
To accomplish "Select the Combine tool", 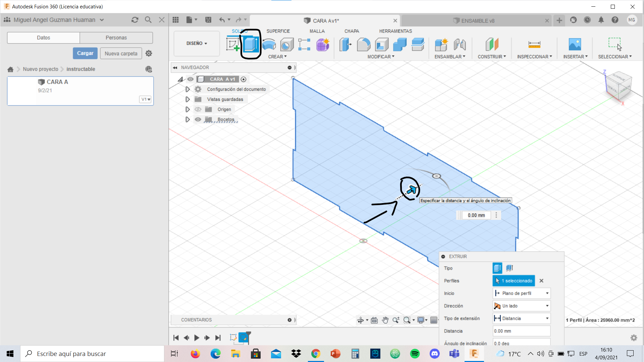I will pos(400,44).
